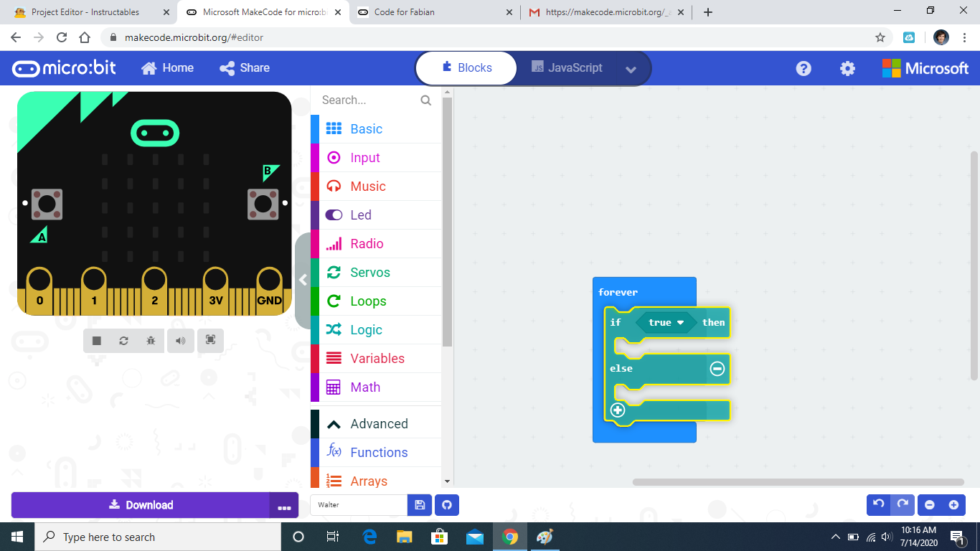Edit the project name field Walter
Viewport: 980px width, 551px height.
coord(359,505)
